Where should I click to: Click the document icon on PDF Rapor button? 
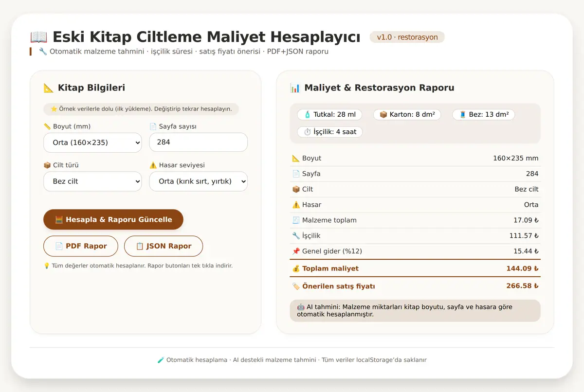tap(59, 246)
